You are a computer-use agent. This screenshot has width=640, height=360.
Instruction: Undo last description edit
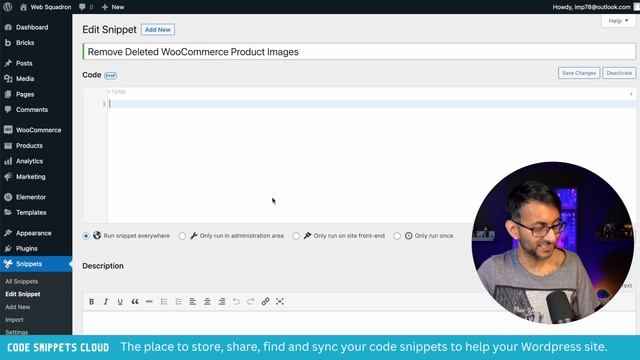tap(236, 302)
